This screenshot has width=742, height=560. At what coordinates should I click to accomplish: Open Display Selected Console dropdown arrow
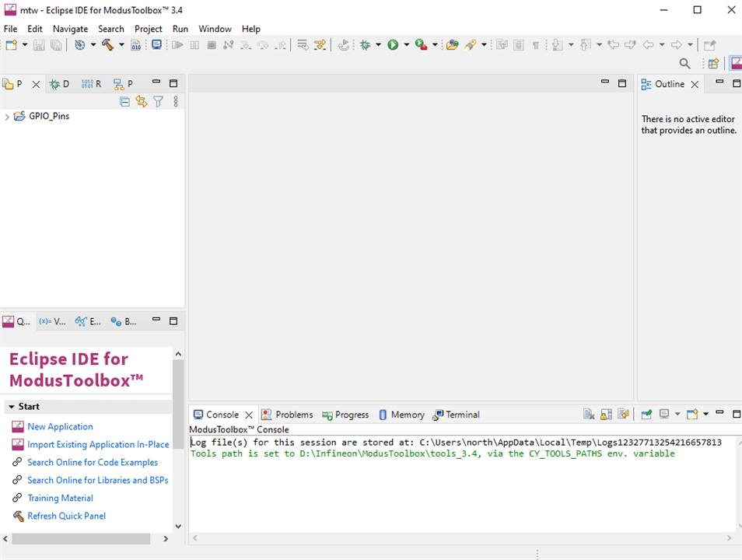click(677, 415)
